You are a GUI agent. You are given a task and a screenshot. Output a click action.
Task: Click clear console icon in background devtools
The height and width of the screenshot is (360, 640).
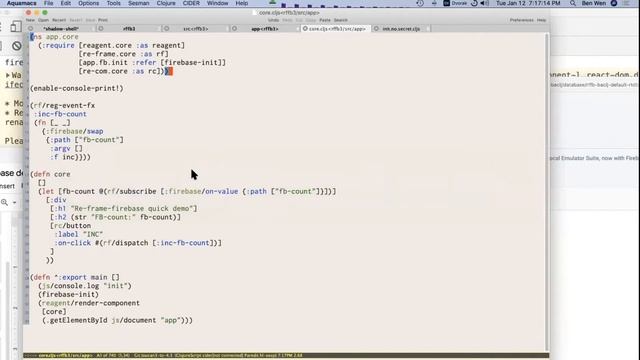16,46
